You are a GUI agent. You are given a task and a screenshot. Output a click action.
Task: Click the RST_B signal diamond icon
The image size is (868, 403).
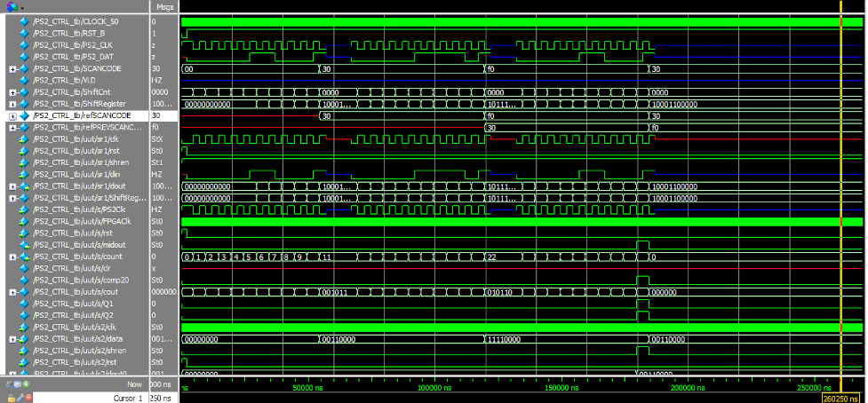(24, 33)
